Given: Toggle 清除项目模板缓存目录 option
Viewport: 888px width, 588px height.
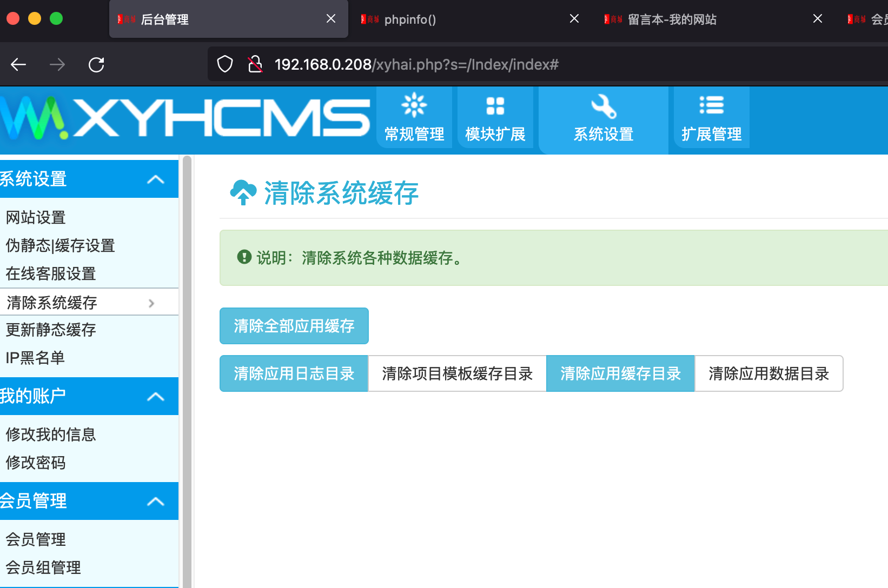Looking at the screenshot, I should [x=457, y=373].
